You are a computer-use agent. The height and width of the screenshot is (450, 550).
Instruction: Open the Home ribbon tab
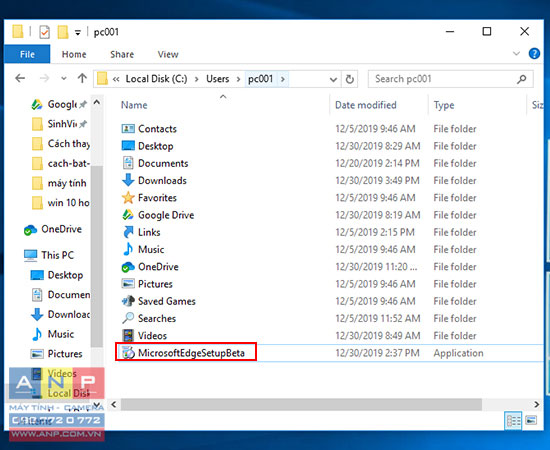[x=74, y=54]
